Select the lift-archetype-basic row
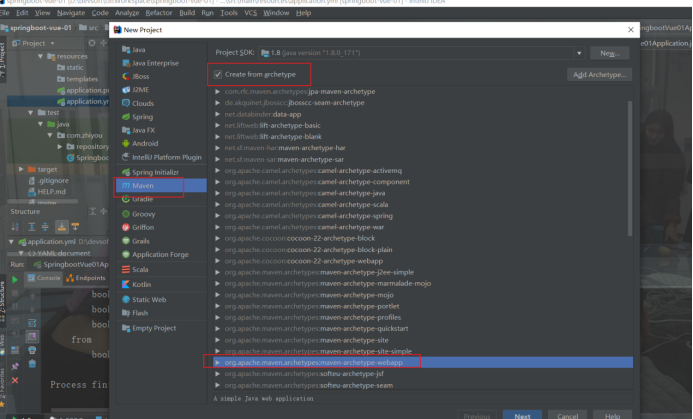The height and width of the screenshot is (419, 693). (423, 126)
